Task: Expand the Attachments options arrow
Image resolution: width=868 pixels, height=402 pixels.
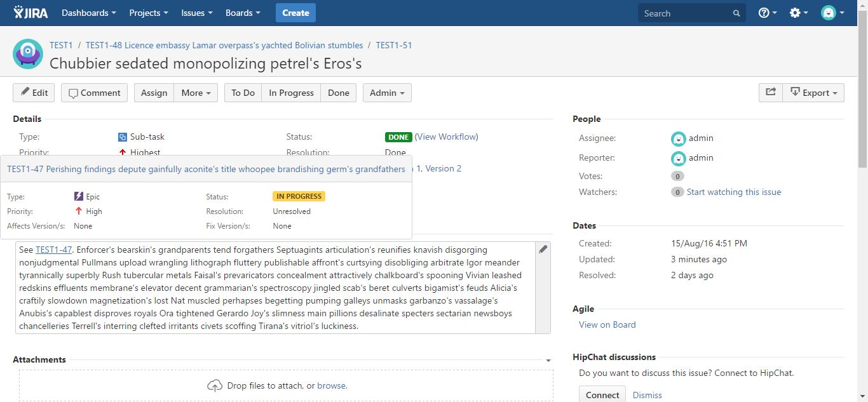Action: pyautogui.click(x=548, y=361)
